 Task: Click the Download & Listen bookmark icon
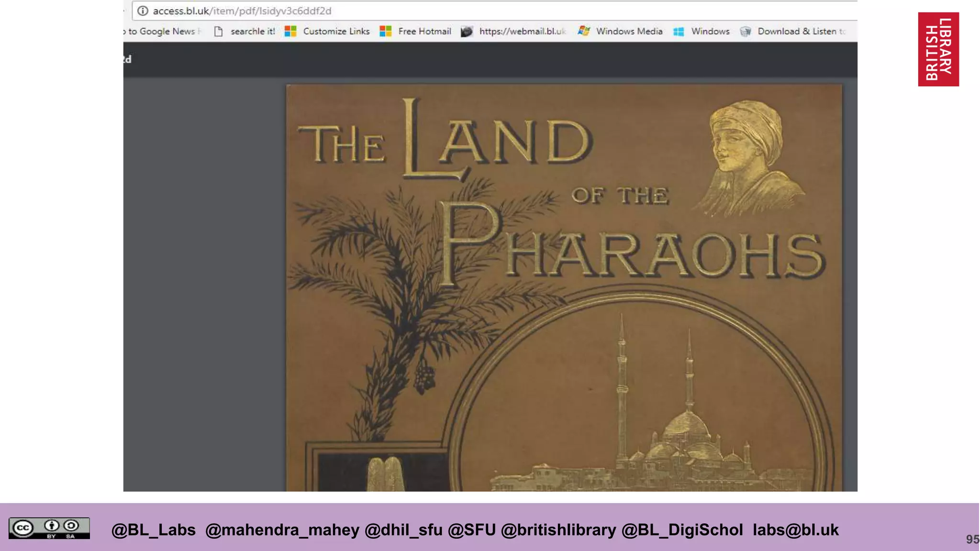click(745, 32)
